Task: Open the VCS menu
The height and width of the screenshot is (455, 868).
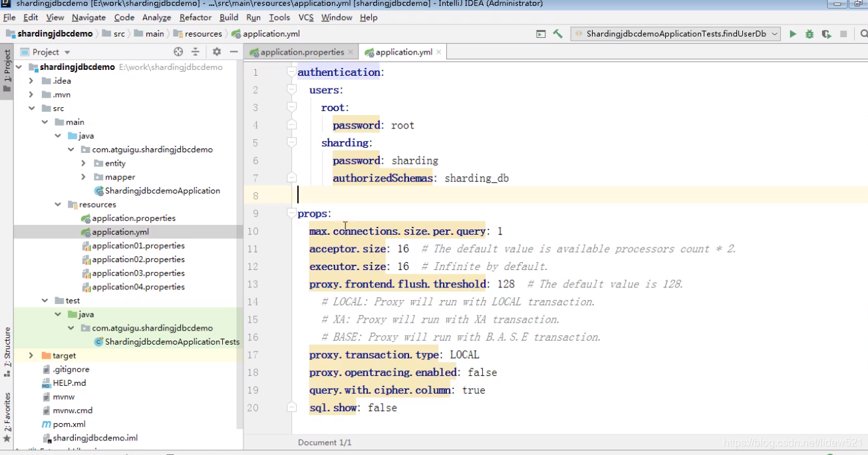Action: click(x=306, y=17)
